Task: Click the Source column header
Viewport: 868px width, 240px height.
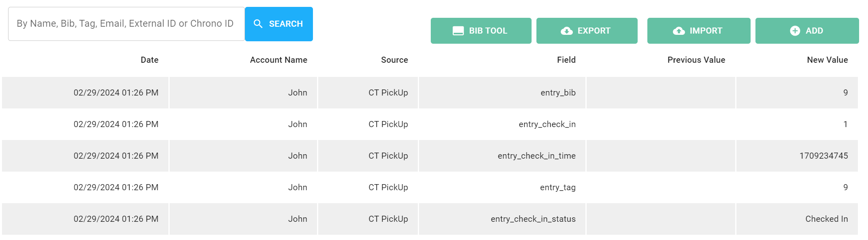Action: pyautogui.click(x=394, y=60)
